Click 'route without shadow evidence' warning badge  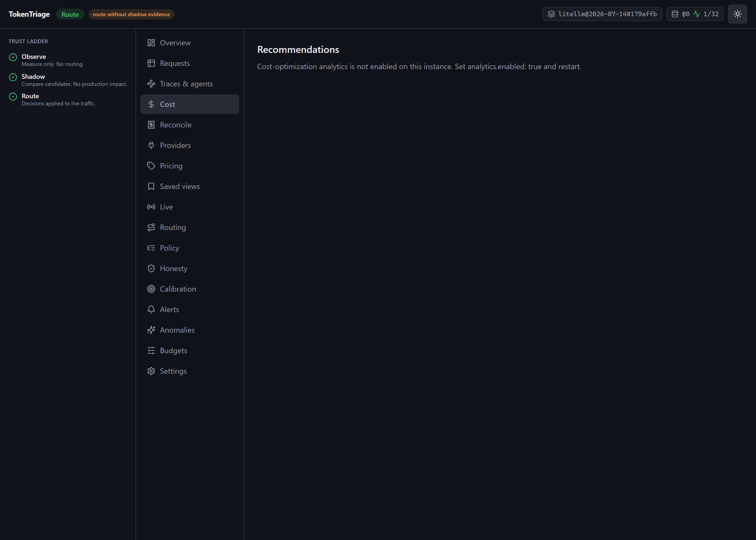[x=131, y=14]
